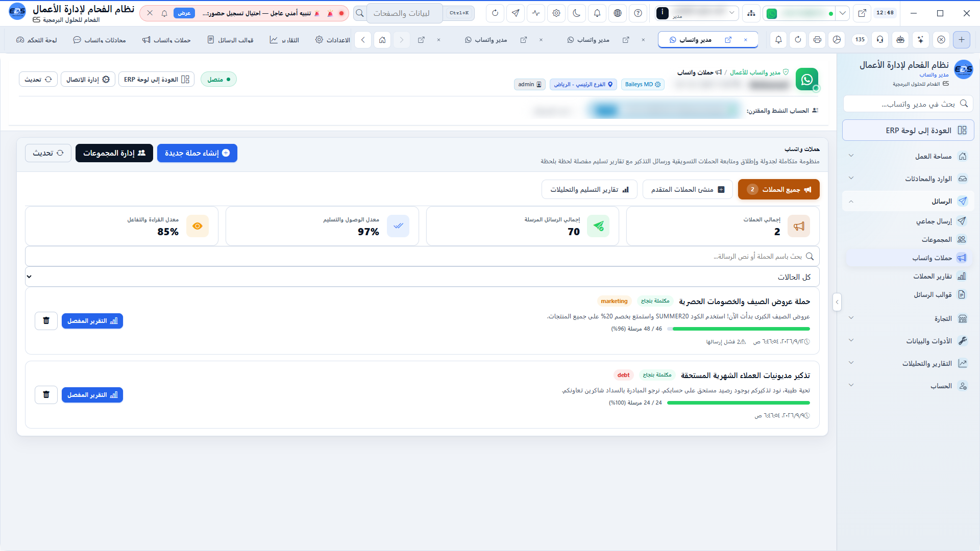The width and height of the screenshot is (980, 551).
Task: Focus the campaign name search field
Action: (422, 256)
